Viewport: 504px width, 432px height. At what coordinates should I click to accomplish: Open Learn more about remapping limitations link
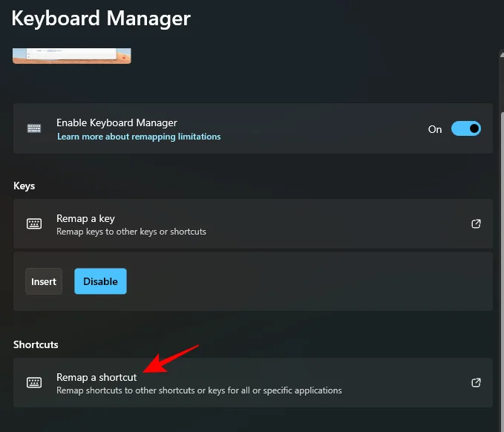139,137
